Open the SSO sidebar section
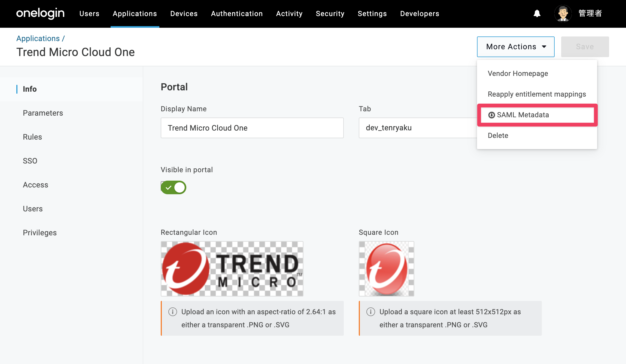The image size is (626, 364). click(x=30, y=161)
